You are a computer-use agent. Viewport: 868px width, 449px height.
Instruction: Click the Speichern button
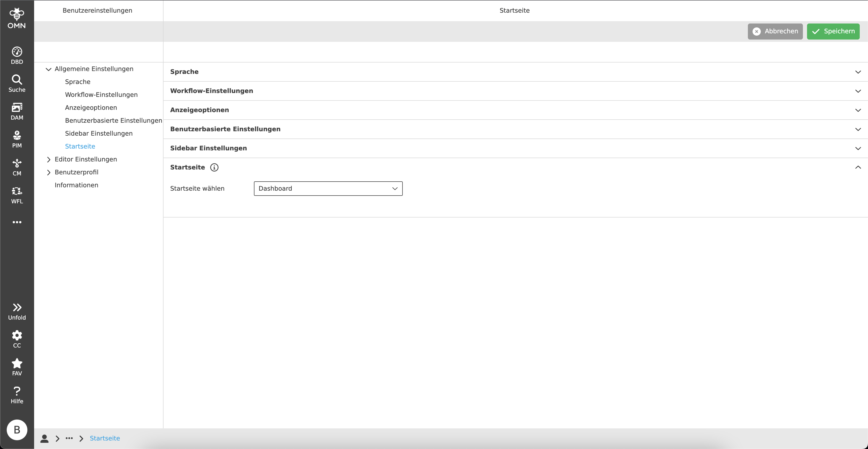point(833,31)
